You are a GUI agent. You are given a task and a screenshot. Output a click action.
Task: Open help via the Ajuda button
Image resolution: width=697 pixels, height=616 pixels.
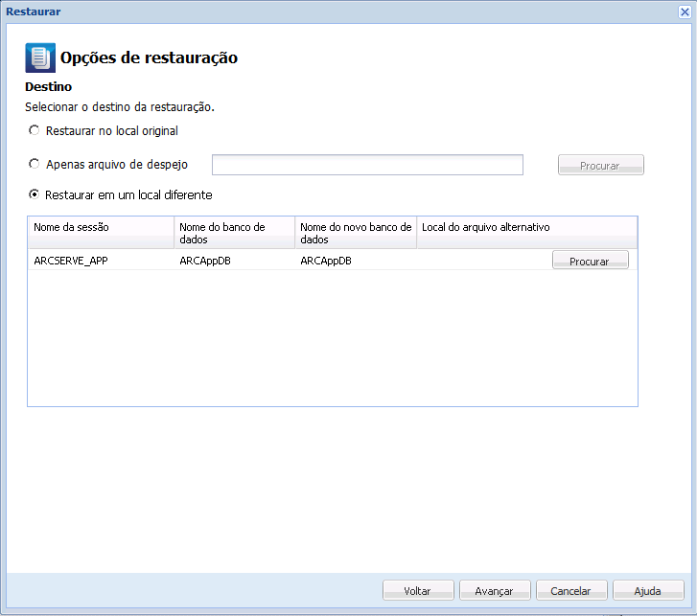[x=648, y=591]
